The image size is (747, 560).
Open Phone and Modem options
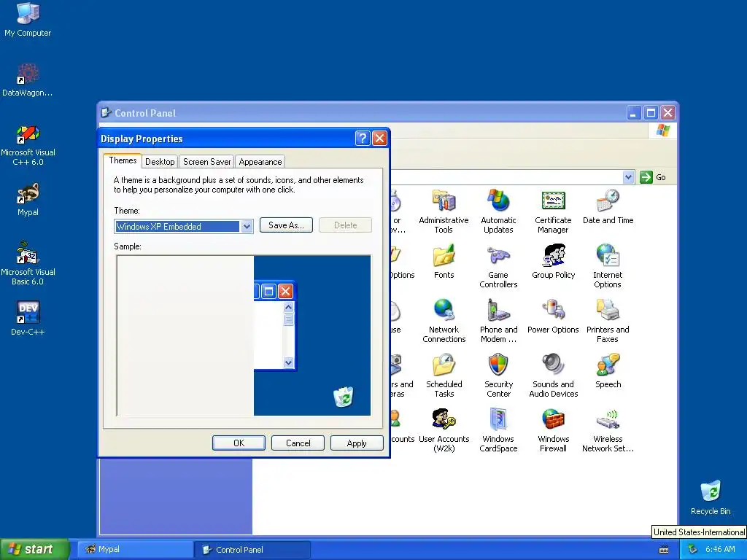pos(498,321)
